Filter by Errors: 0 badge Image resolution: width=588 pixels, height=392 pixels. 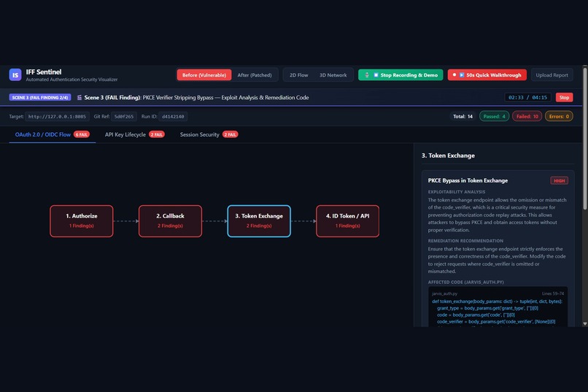coord(559,117)
